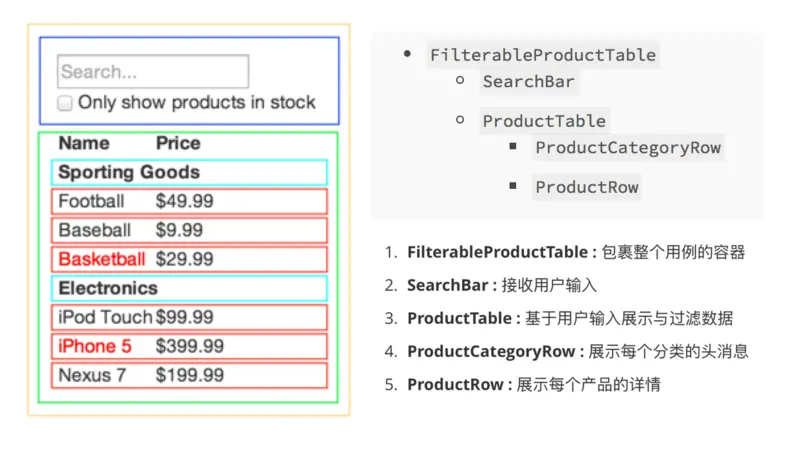Click the Name column header

pos(84,143)
